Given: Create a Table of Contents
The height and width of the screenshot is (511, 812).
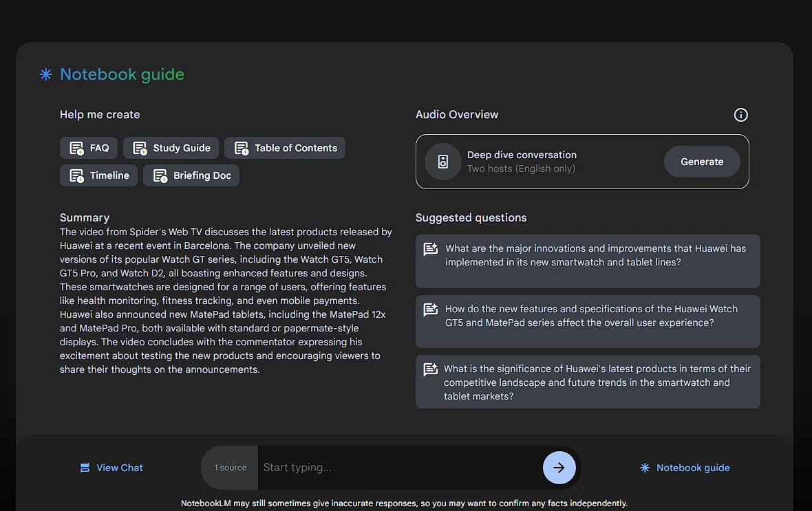Looking at the screenshot, I should click(285, 148).
